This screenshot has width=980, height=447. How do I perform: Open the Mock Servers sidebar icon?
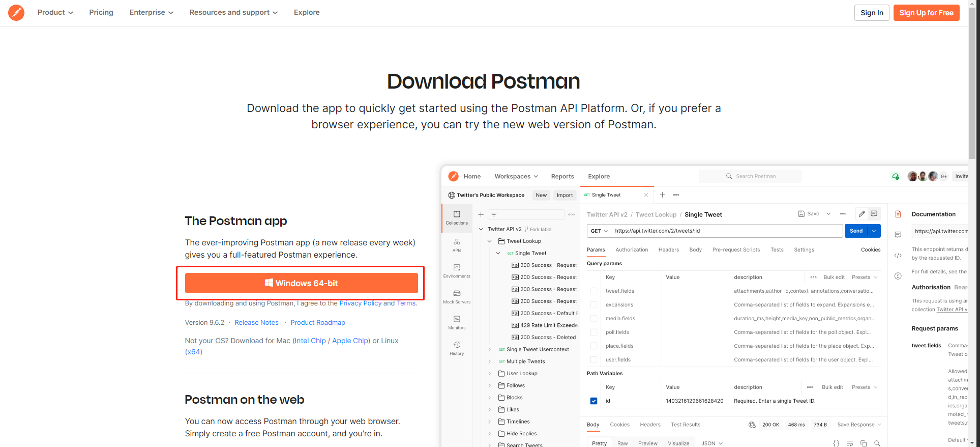pos(457,297)
